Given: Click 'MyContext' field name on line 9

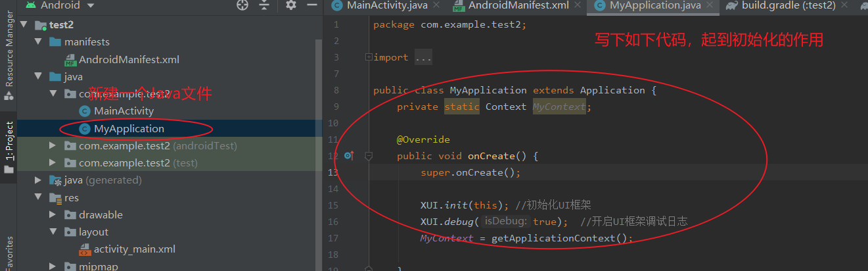Looking at the screenshot, I should [559, 107].
